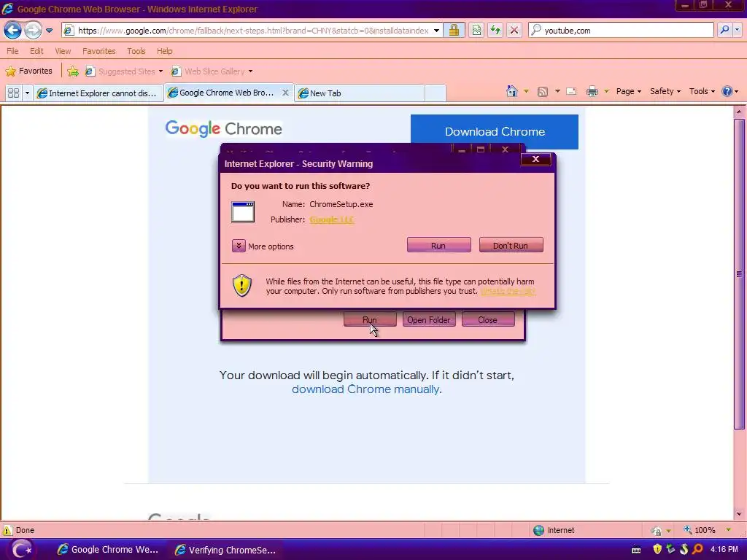This screenshot has height=560, width=747.
Task: Switch to the New Tab tab
Action: pyautogui.click(x=360, y=93)
